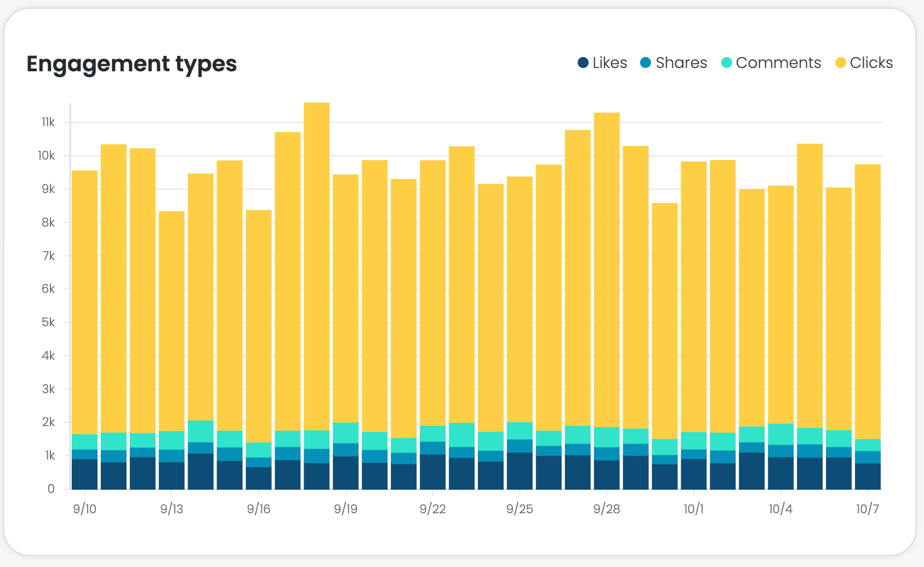Click the Shares segment of the 9/25 bar
Screen dimensions: 924x567
(520, 446)
